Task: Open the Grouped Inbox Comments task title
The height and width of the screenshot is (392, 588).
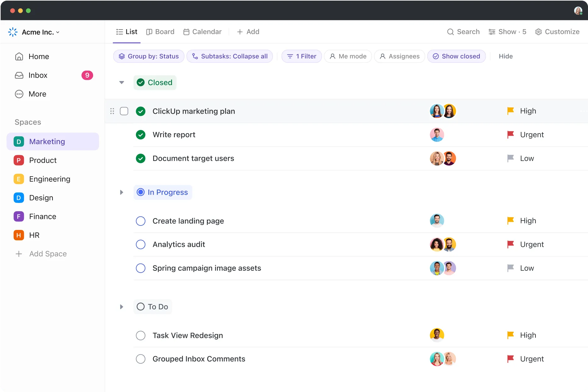Action: coord(199,359)
